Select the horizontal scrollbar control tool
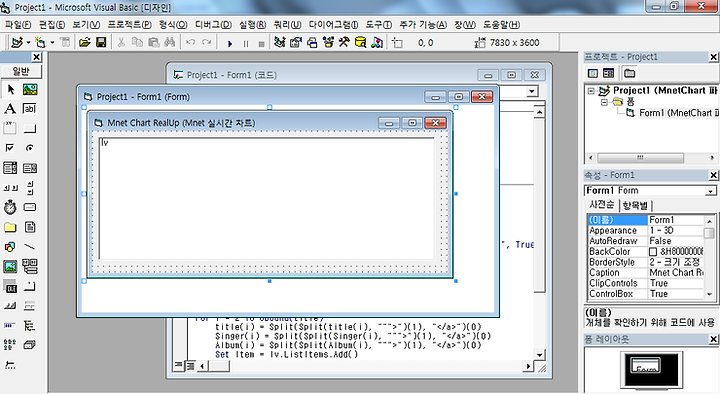Image resolution: width=720 pixels, height=394 pixels. 10,187
